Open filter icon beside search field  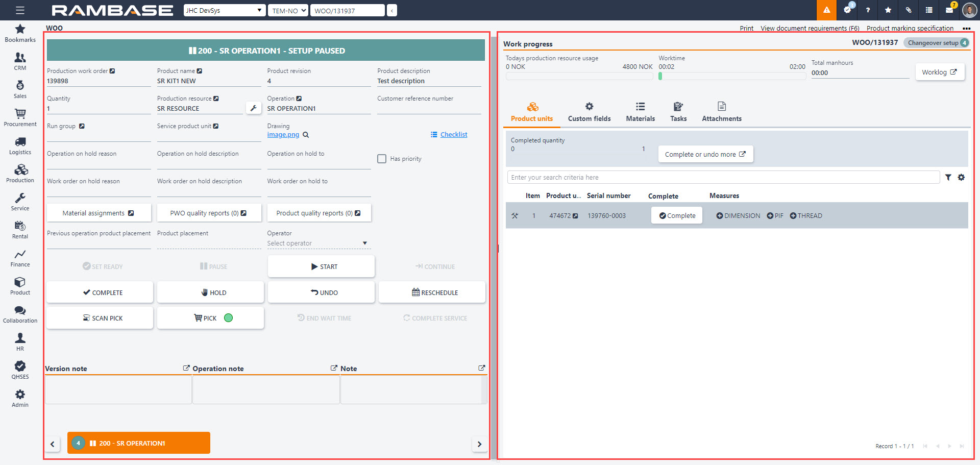948,178
